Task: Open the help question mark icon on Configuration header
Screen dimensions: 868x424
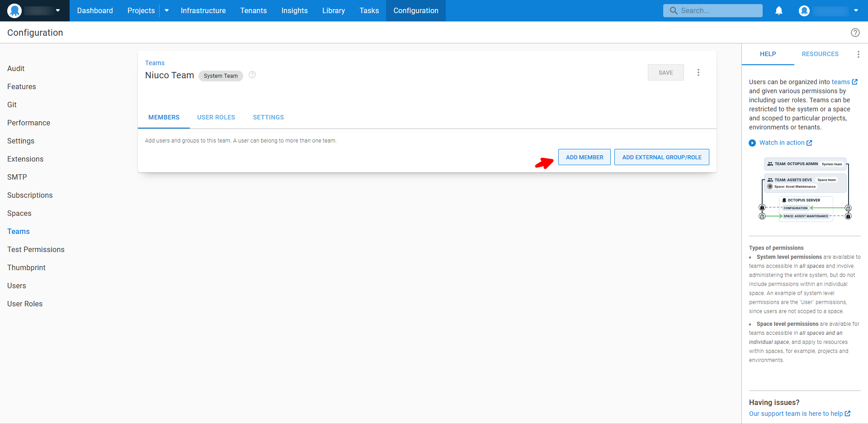Action: pyautogui.click(x=855, y=33)
